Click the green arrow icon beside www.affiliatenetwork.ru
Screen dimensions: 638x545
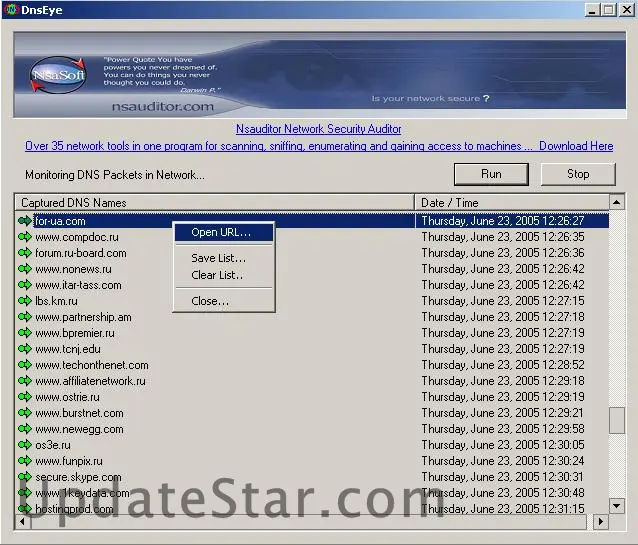pos(25,381)
